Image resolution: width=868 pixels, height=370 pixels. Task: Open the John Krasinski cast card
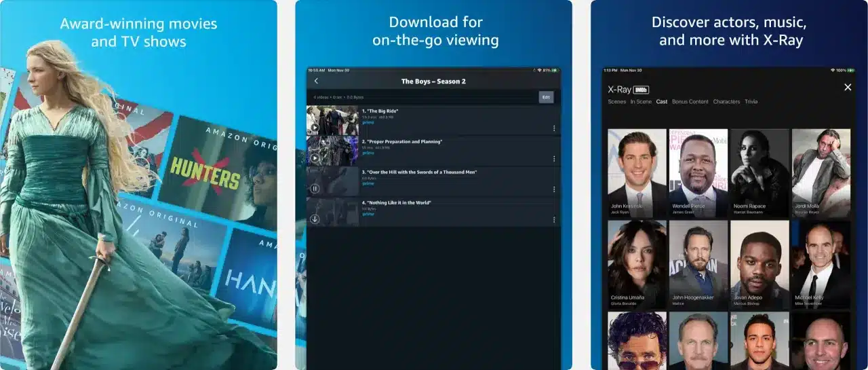[637, 173]
